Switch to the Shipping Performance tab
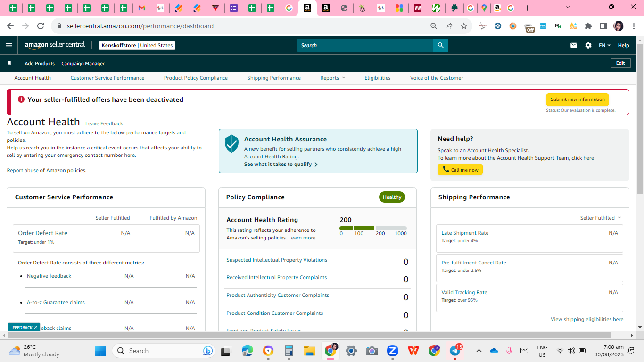Screen dimensions: 644x362 point(274,78)
